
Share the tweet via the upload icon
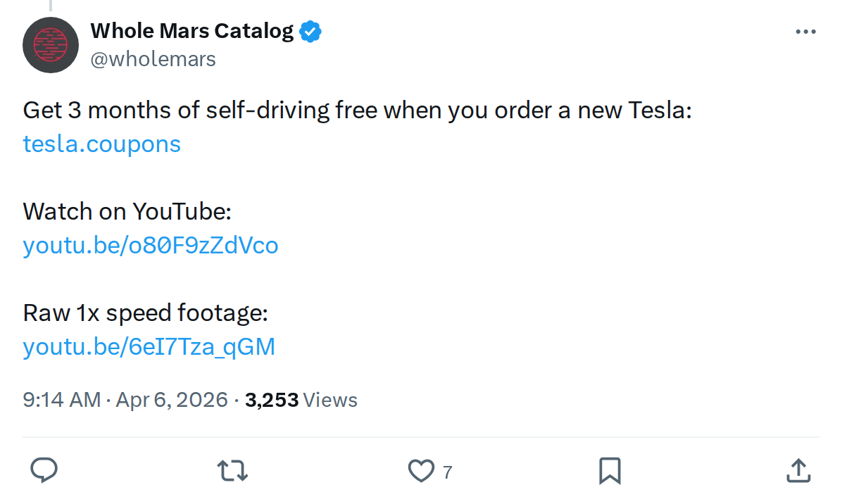pyautogui.click(x=798, y=470)
